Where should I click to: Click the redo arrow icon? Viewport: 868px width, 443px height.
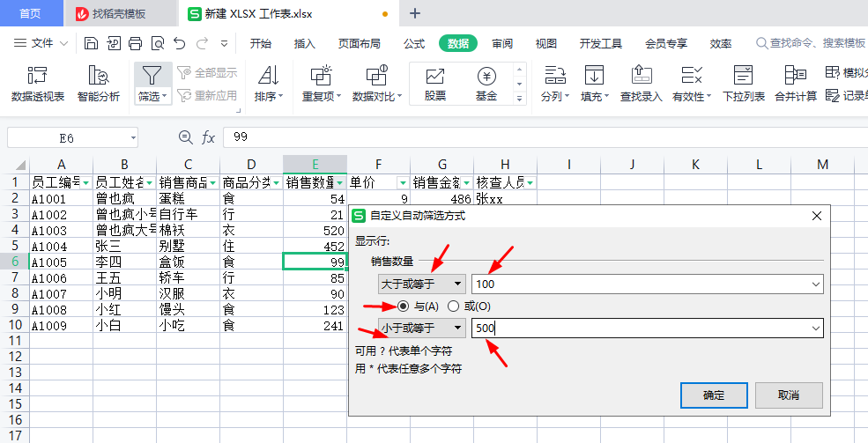[202, 43]
